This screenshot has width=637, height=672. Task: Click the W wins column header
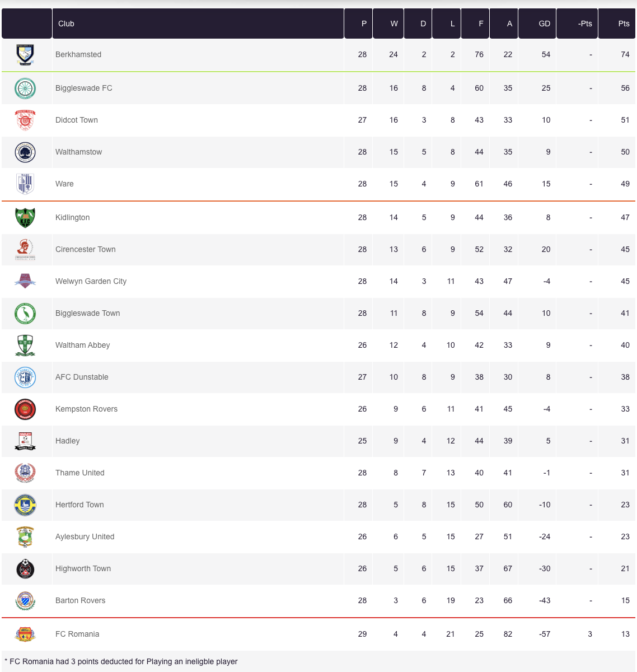click(x=394, y=24)
